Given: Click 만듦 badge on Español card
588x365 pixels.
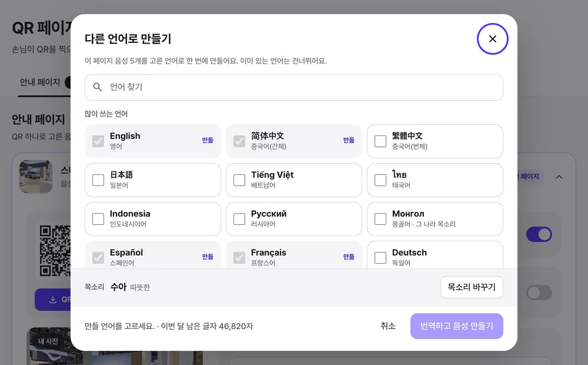Looking at the screenshot, I should 208,257.
